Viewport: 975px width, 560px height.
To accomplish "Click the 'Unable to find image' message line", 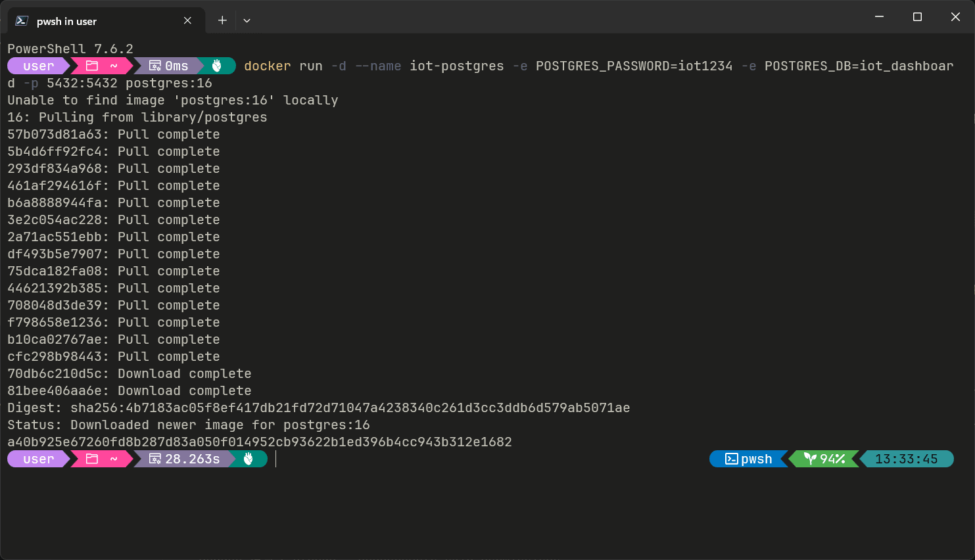I will click(x=173, y=100).
